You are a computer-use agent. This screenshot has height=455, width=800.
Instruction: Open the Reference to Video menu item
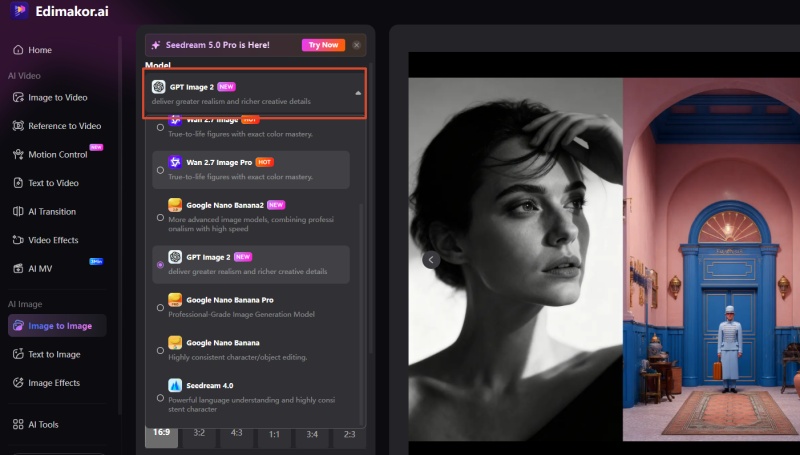[x=57, y=126]
